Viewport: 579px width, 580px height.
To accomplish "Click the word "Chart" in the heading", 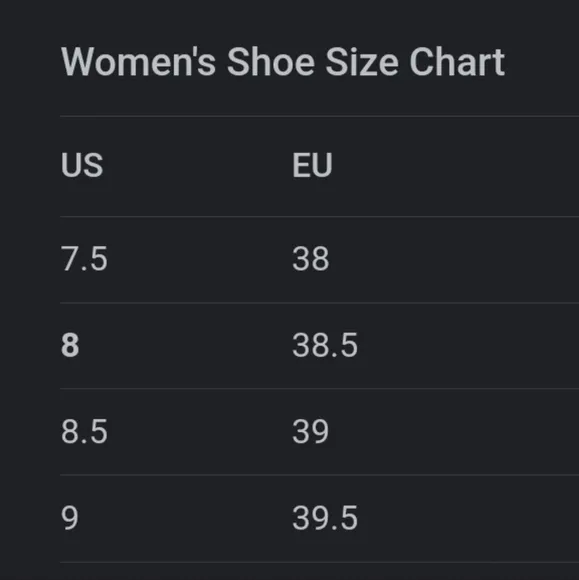I will 457,62.
